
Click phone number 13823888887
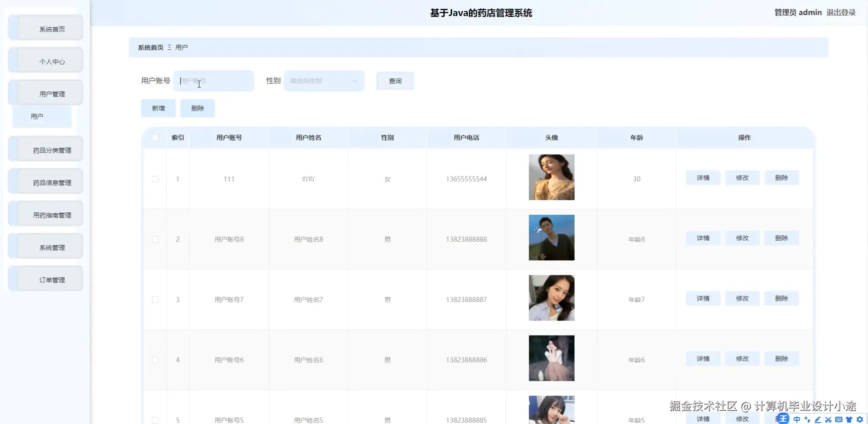pos(466,300)
